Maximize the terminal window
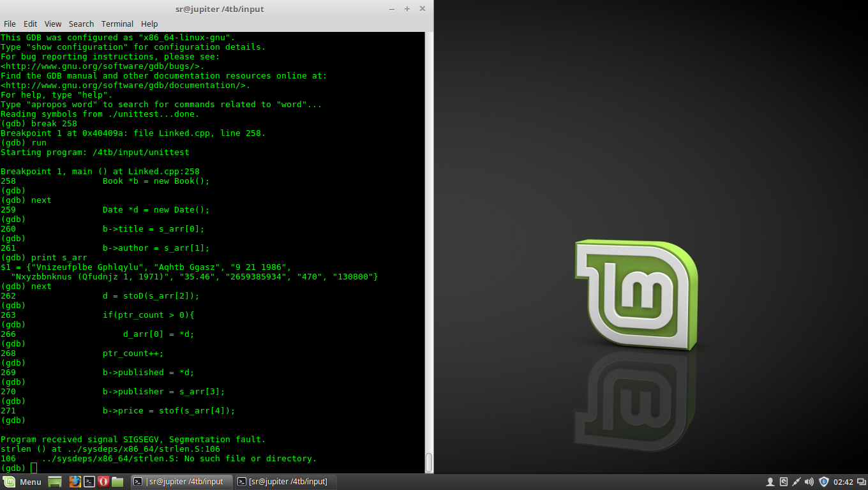 coord(407,9)
